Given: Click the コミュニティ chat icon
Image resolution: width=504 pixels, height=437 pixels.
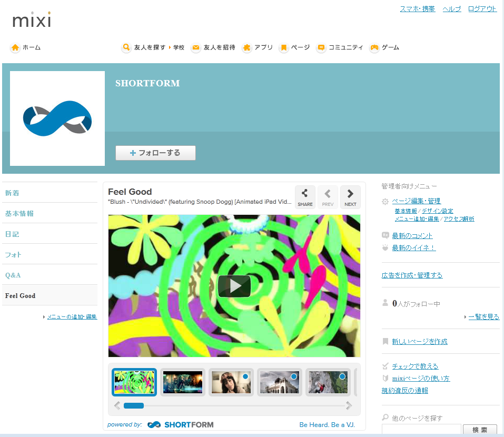Looking at the screenshot, I should (321, 47).
